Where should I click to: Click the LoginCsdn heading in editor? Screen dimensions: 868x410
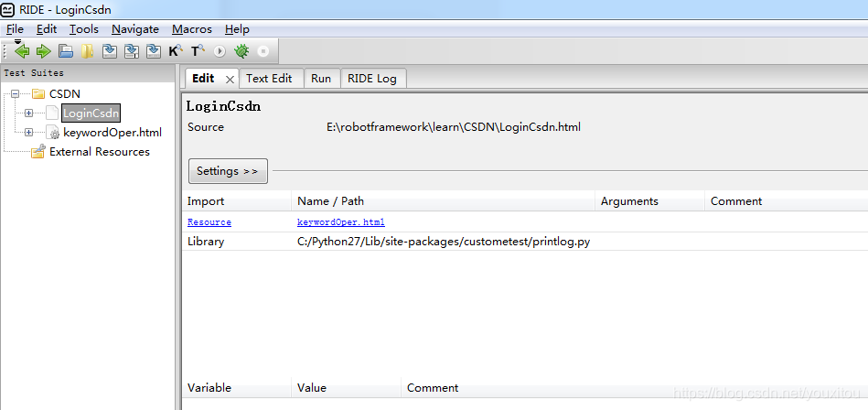click(x=224, y=106)
